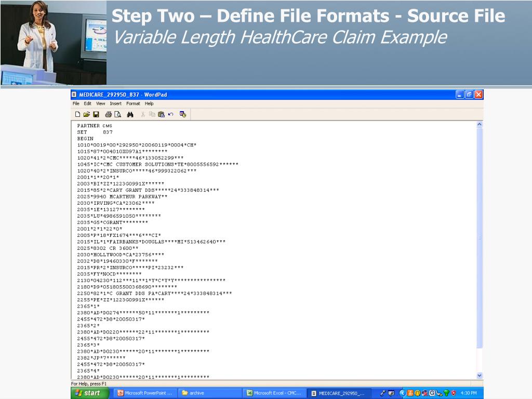Viewport: 532px width, 399px height.
Task: Click the 'CARY GRANT DDS' line
Action: pyautogui.click(x=148, y=190)
